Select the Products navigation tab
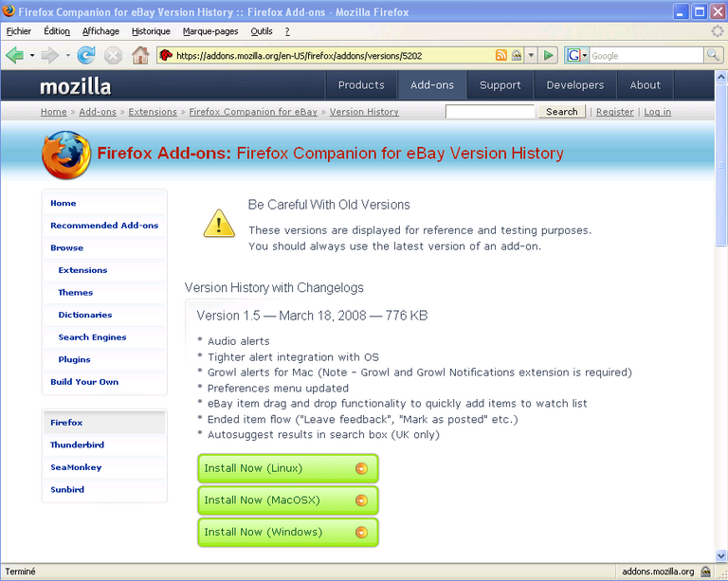This screenshot has width=728, height=581. click(x=361, y=85)
